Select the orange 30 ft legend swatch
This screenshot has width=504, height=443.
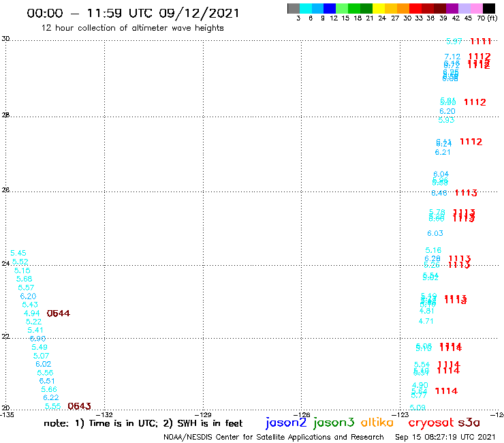coord(403,8)
